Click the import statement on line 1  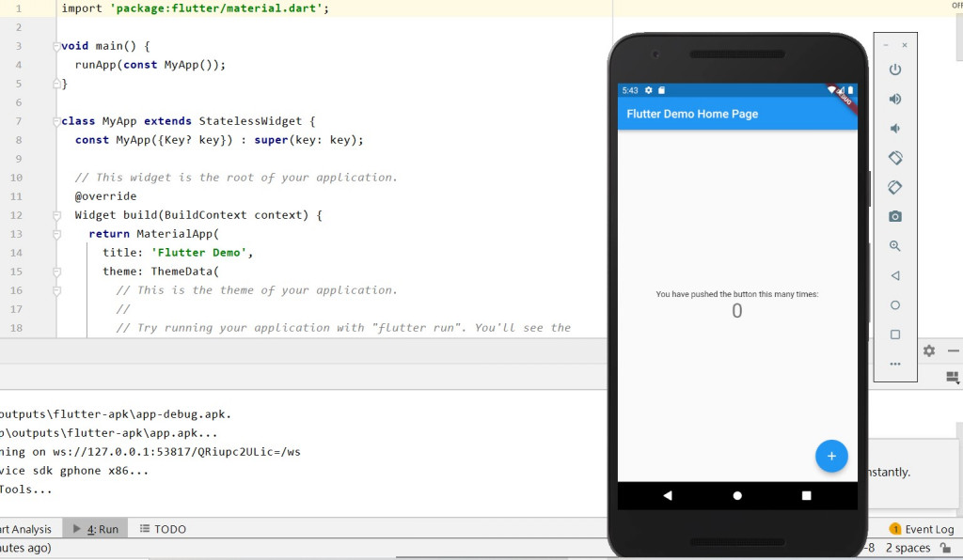(196, 8)
